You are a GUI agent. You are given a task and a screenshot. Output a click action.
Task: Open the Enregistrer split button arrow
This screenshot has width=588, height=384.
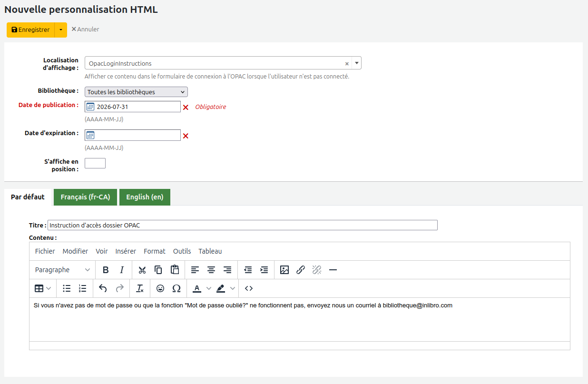(x=61, y=30)
